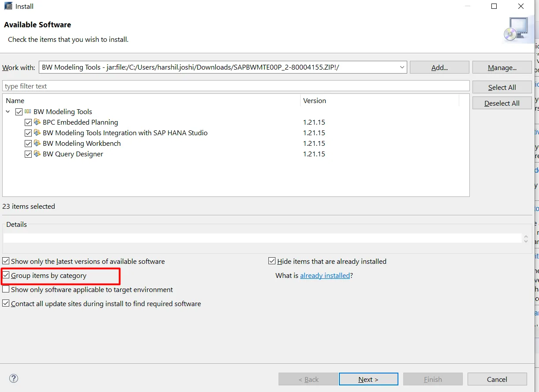
Task: Click the plugin icon beside BW Query Designer
Action: click(x=37, y=154)
